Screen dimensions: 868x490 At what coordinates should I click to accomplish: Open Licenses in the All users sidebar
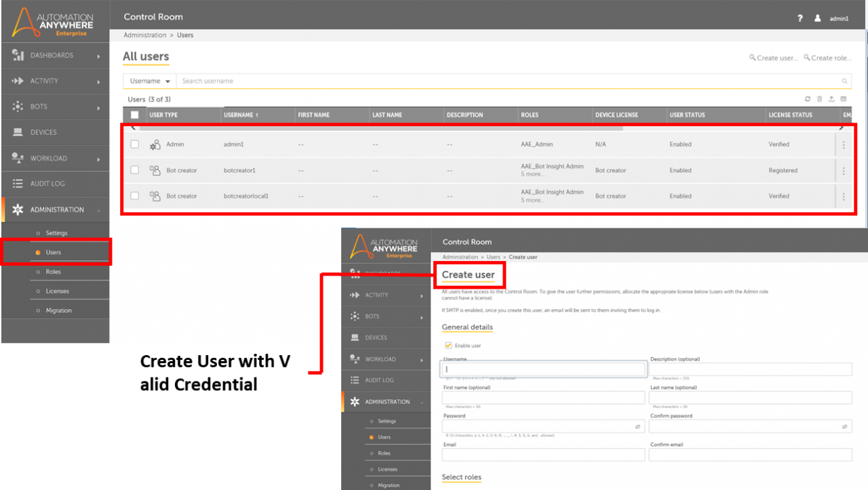tap(58, 291)
